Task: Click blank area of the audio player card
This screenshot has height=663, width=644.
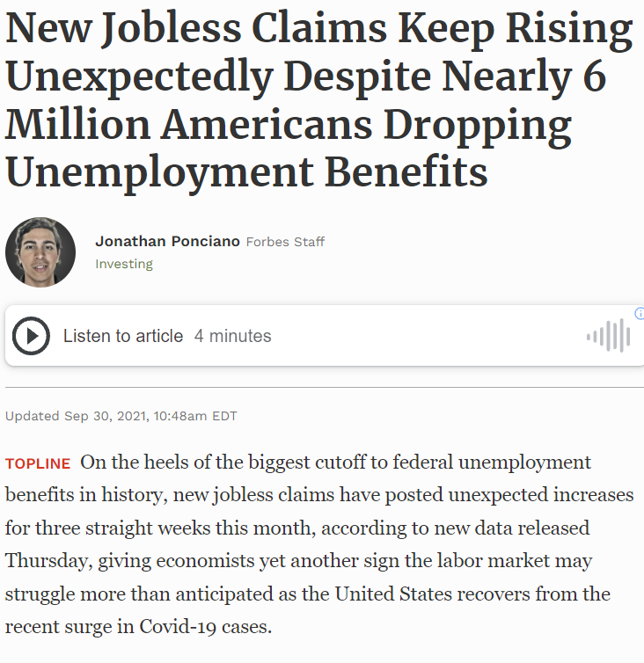Action: [x=423, y=336]
